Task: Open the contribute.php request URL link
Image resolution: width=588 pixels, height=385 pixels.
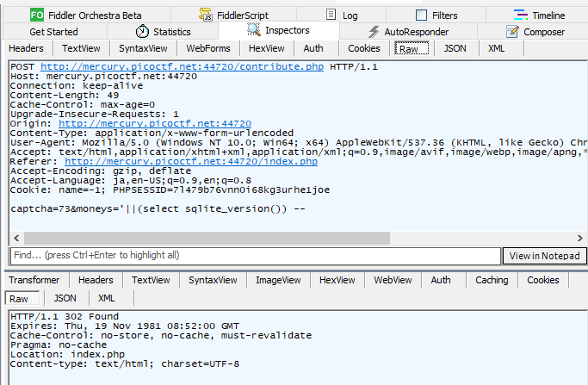Action: click(182, 67)
